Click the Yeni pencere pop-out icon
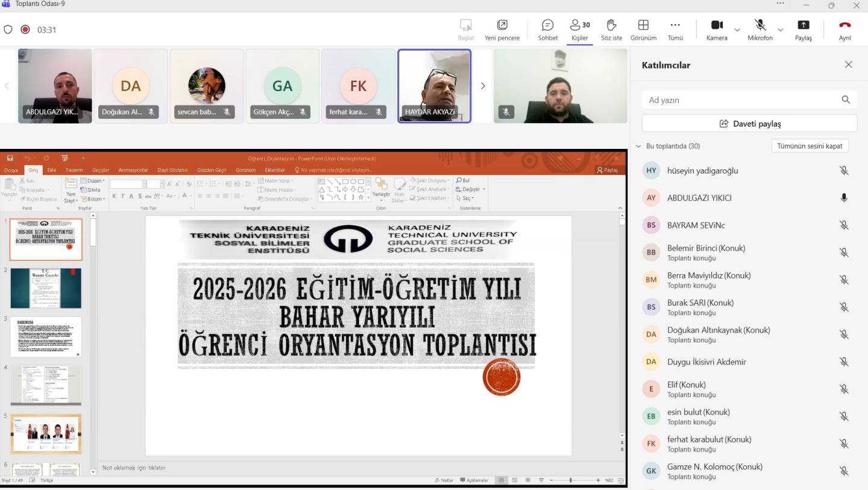The height and width of the screenshot is (490, 868). tap(502, 25)
